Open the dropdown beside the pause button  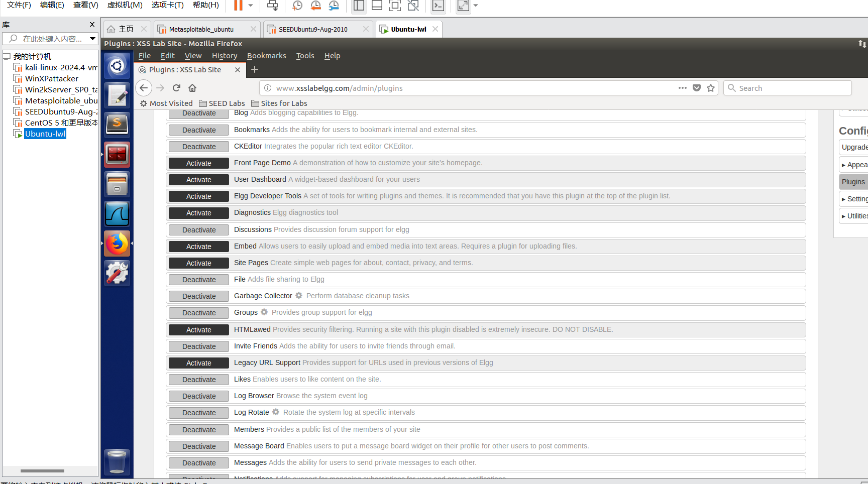click(x=250, y=6)
